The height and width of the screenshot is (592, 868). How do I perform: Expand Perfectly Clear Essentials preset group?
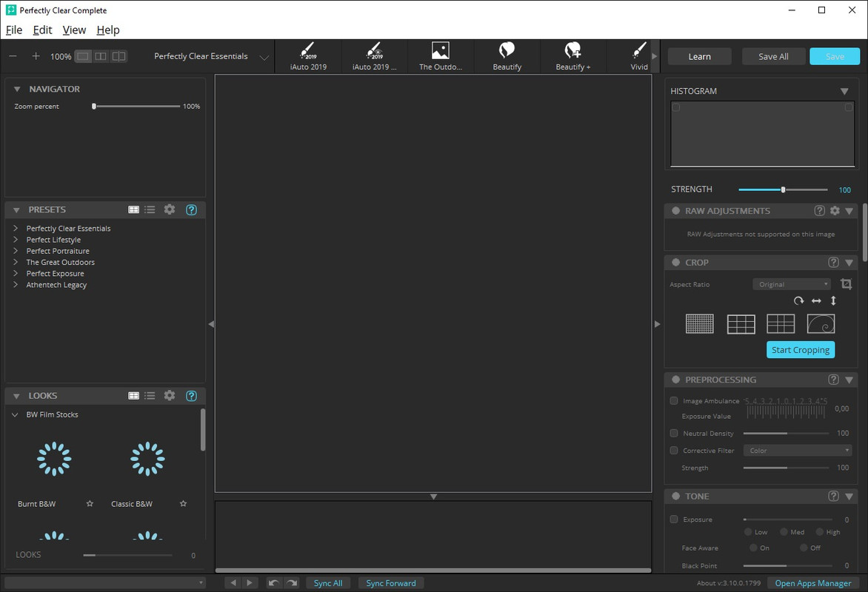point(16,228)
